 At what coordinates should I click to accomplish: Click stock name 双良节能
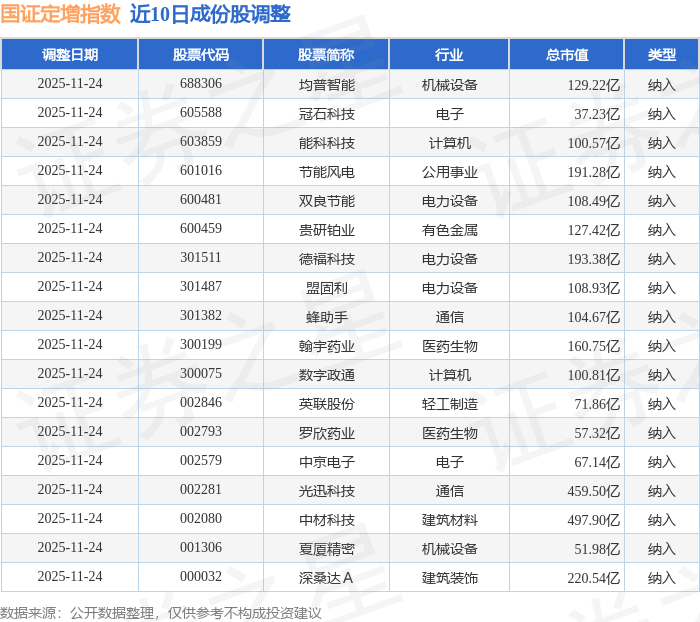pyautogui.click(x=327, y=201)
